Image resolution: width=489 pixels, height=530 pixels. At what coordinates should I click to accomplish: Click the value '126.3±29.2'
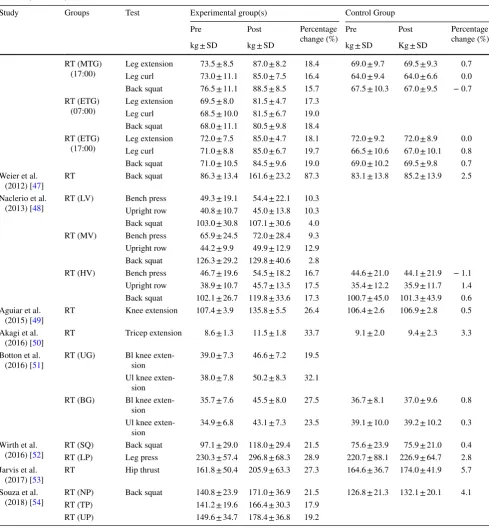[217, 261]
